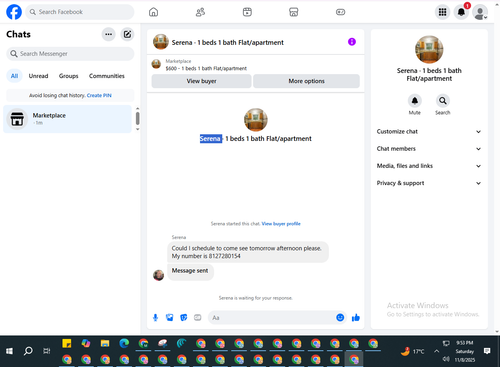500x367 pixels.
Task: Record a voice clip microphone icon
Action: [155, 318]
